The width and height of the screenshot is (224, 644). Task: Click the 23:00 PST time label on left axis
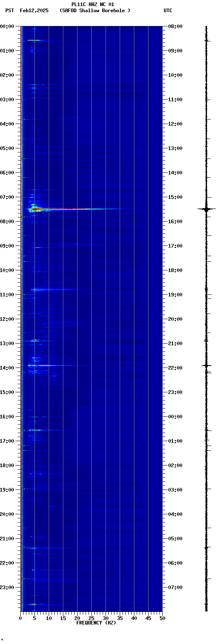tap(7, 587)
